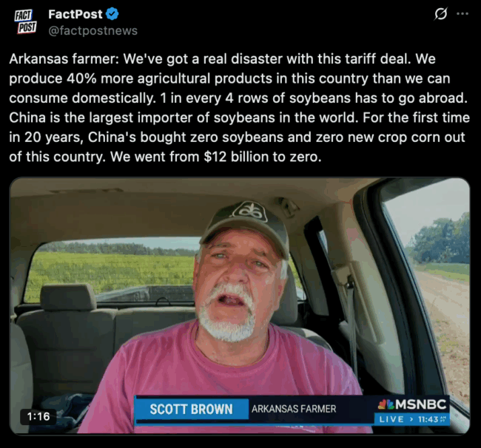Click the blue verified badge
Screen dimensions: 481x448
tap(112, 14)
